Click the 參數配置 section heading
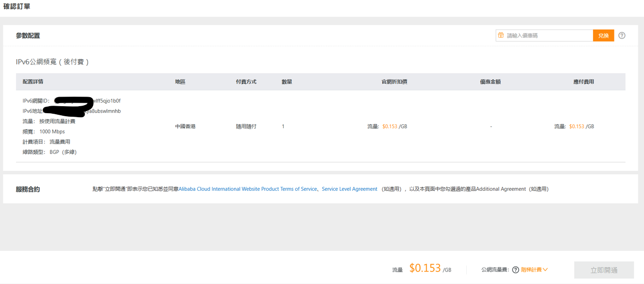644x284 pixels. point(28,36)
